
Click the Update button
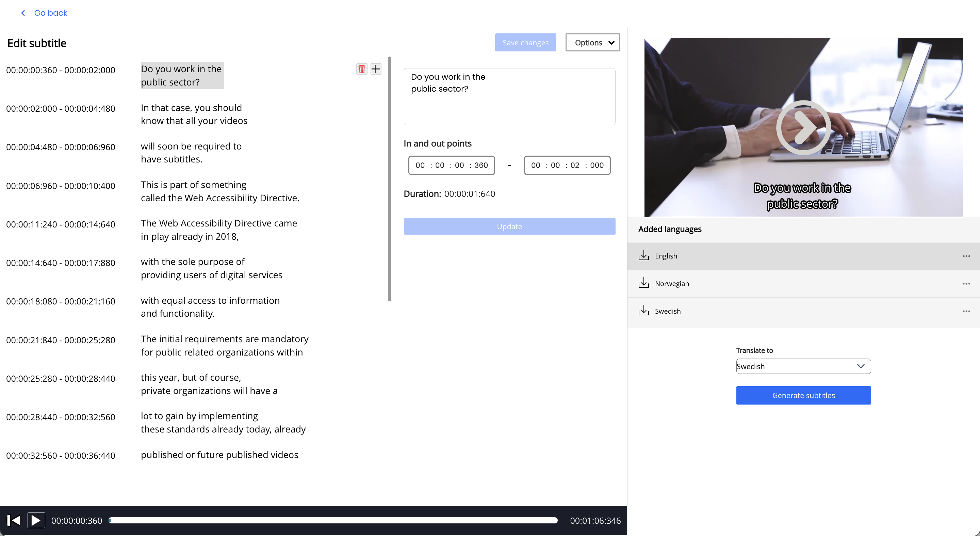point(509,226)
